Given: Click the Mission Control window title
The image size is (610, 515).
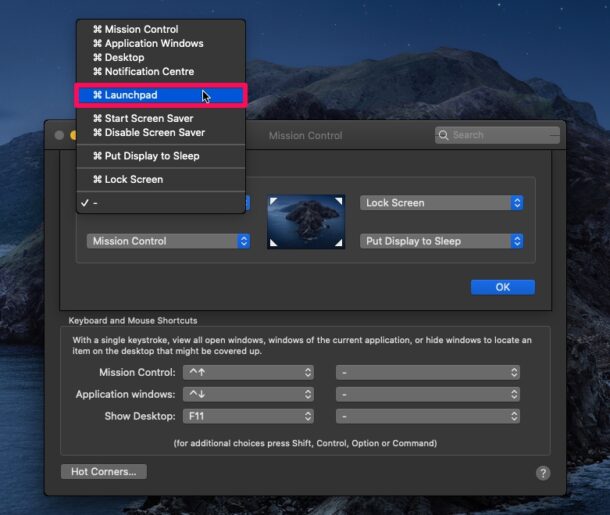Looking at the screenshot, I should click(x=305, y=136).
